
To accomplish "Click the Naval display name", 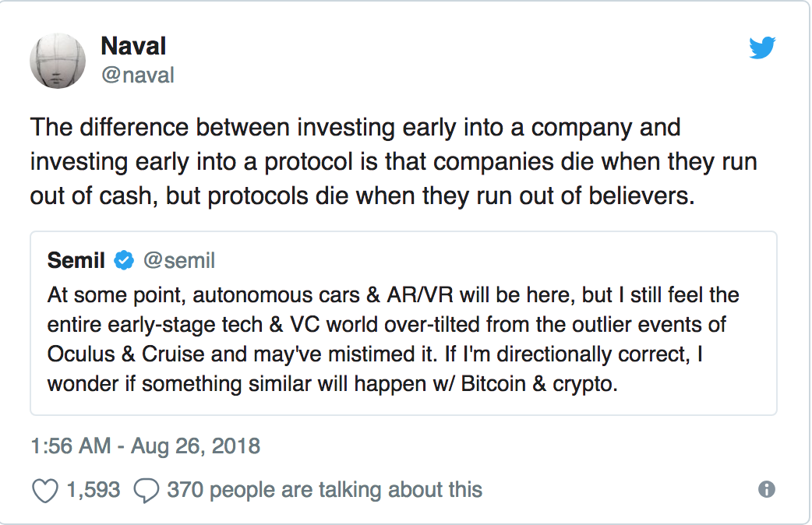I will (x=132, y=47).
